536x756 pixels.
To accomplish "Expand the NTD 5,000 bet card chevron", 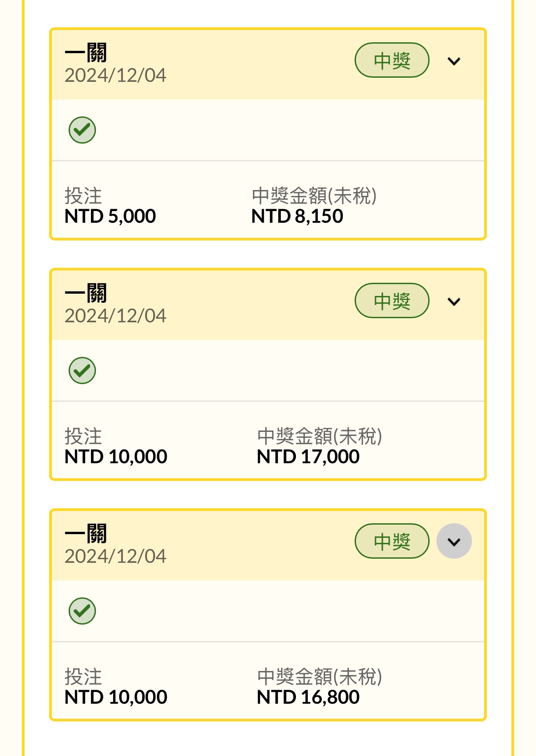I will coord(454,61).
